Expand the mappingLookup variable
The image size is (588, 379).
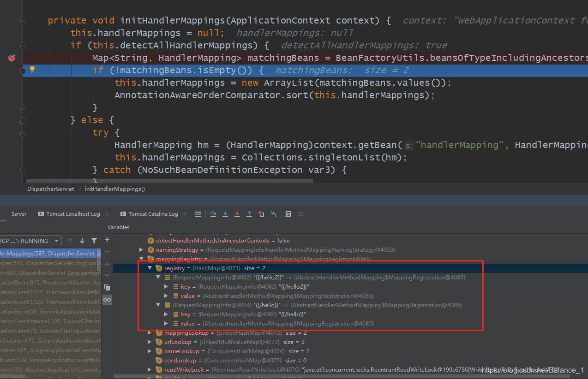tap(150, 333)
